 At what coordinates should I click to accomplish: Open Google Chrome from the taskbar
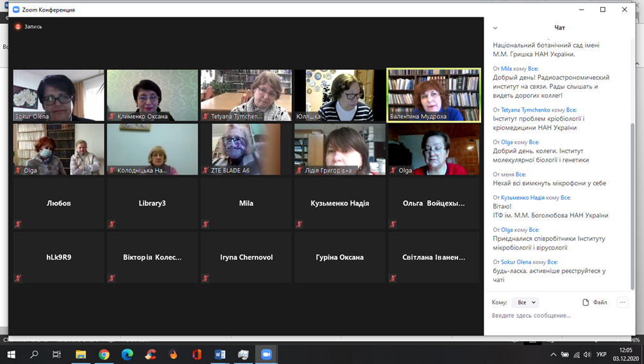(x=104, y=354)
